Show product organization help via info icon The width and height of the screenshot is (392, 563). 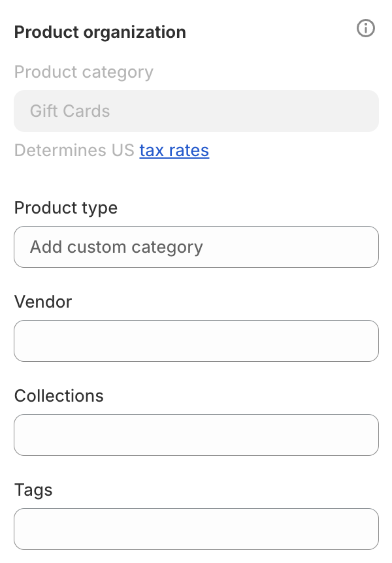coord(366,29)
